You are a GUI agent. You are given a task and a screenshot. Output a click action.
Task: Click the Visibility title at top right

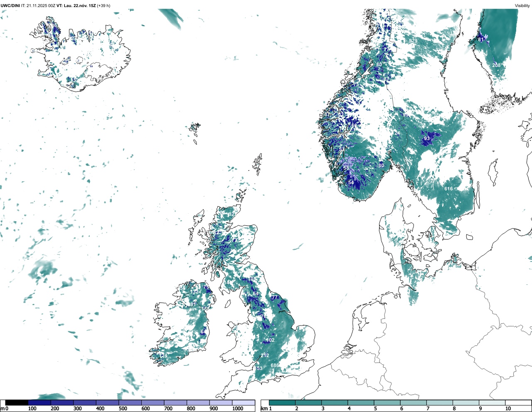point(522,5)
